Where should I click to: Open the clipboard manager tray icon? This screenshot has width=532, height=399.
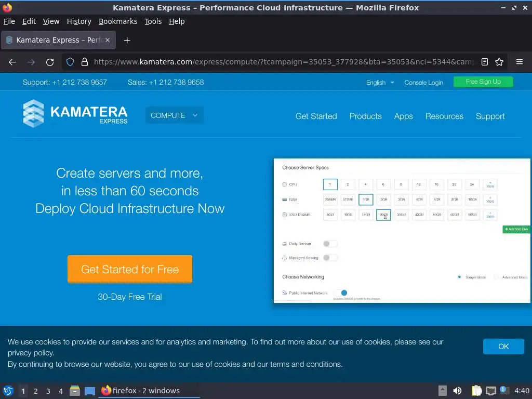click(477, 391)
